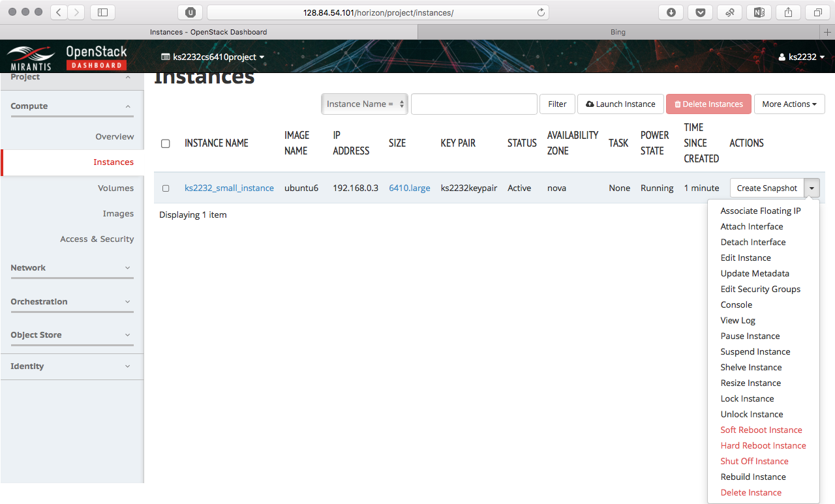This screenshot has width=835, height=504.
Task: Open new tab with plus icon
Action: pos(828,32)
